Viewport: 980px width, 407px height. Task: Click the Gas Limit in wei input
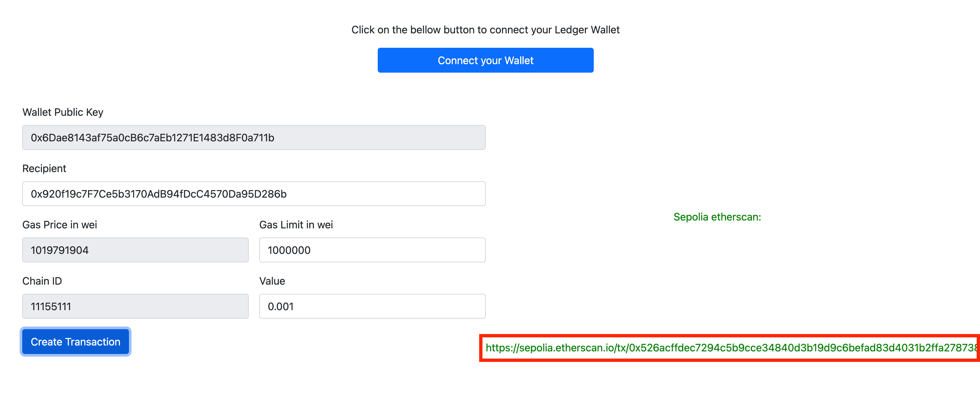click(x=372, y=250)
